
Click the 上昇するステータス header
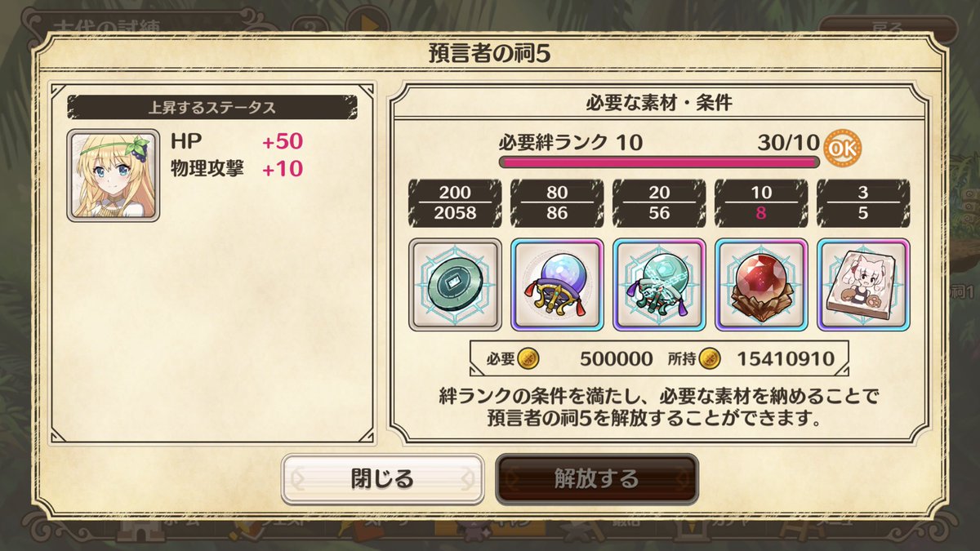212,107
